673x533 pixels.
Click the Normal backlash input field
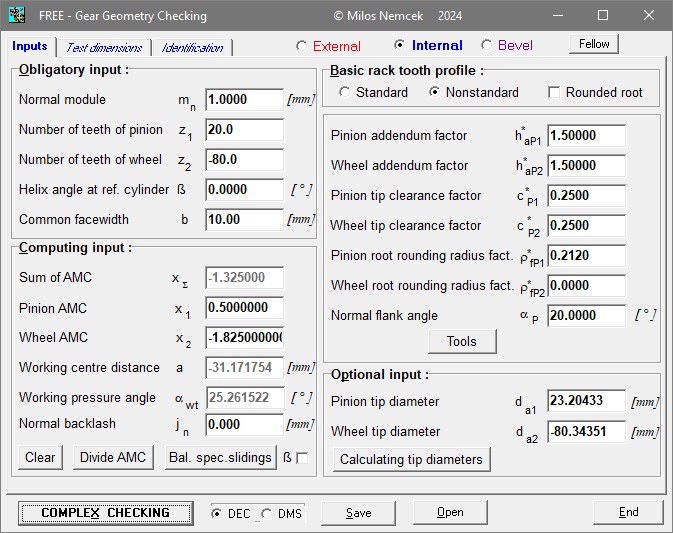pyautogui.click(x=244, y=424)
